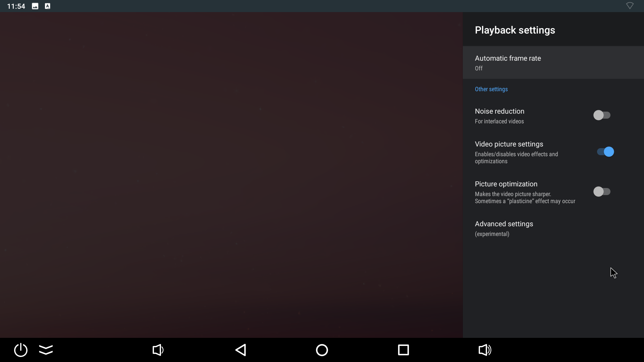Select the Picture optimization label
Viewport: 644px width, 362px height.
pyautogui.click(x=506, y=184)
